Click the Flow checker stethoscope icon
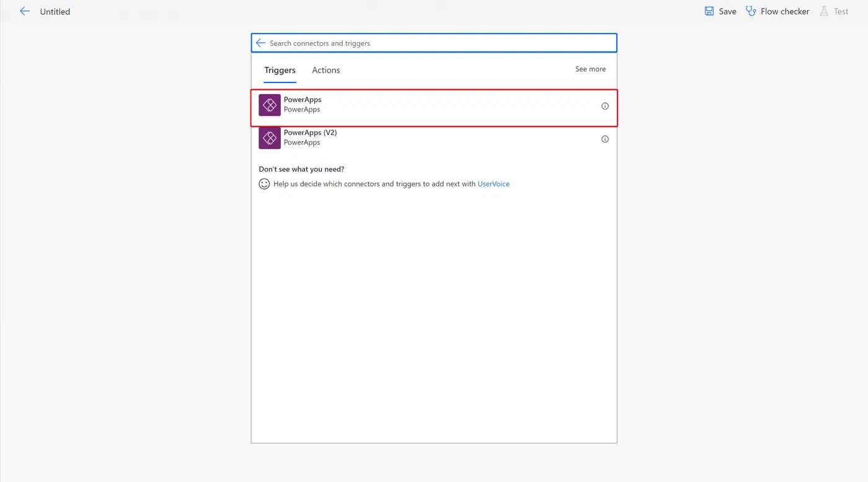 click(751, 11)
